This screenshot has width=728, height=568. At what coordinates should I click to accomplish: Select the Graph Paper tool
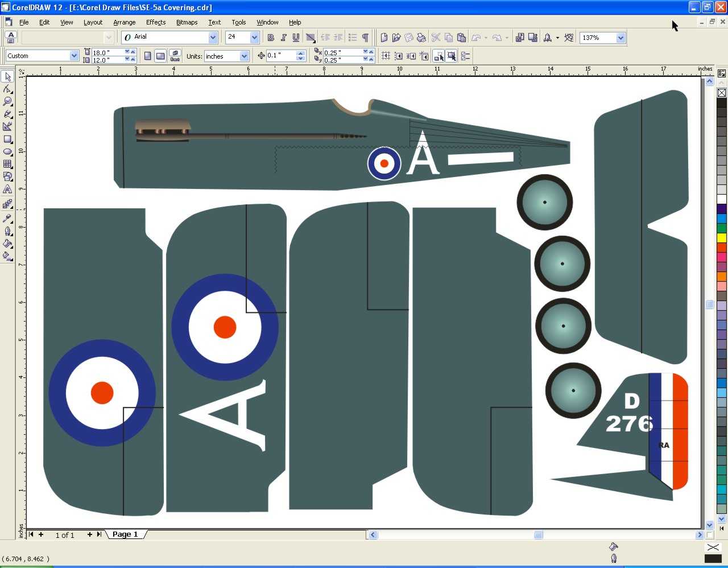7,164
